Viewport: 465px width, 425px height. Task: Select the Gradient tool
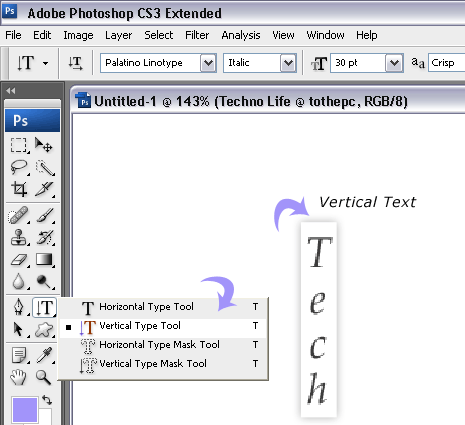[45, 260]
